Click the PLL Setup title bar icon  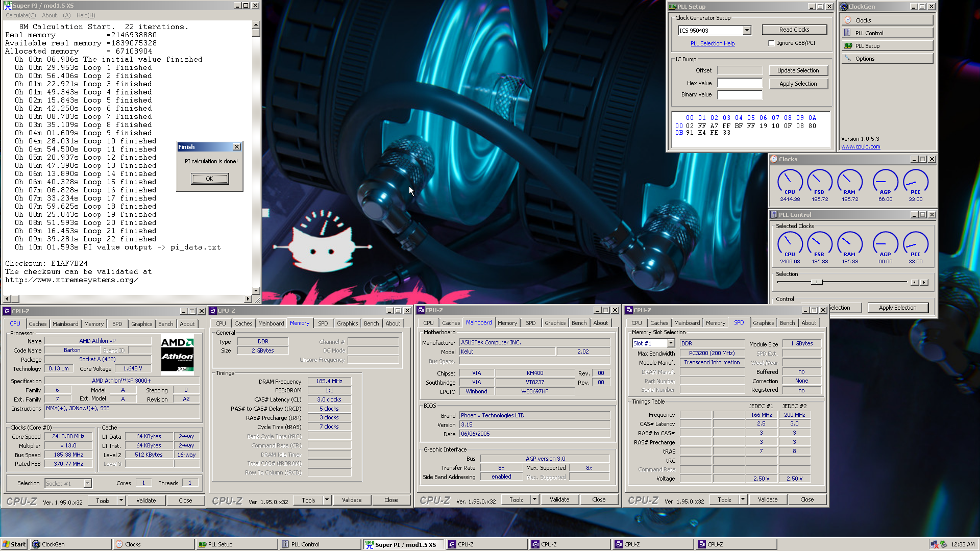coord(673,7)
